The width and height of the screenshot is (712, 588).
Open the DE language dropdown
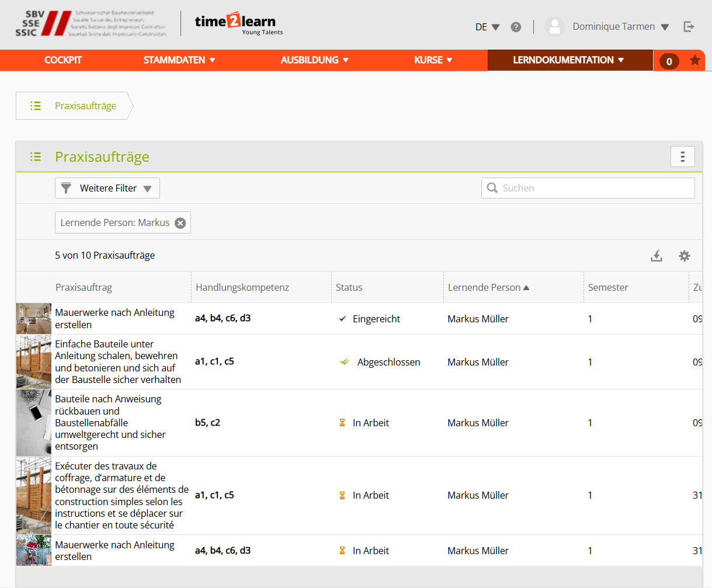tap(487, 27)
